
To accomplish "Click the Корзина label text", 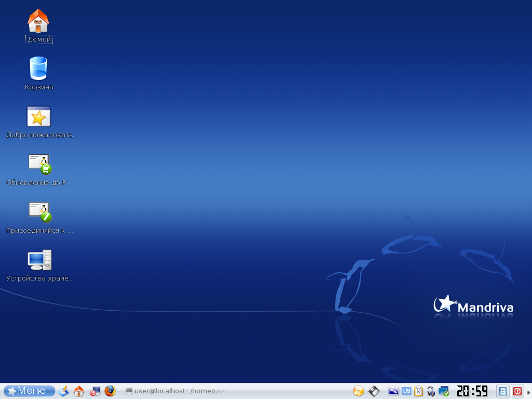I will (x=39, y=87).
